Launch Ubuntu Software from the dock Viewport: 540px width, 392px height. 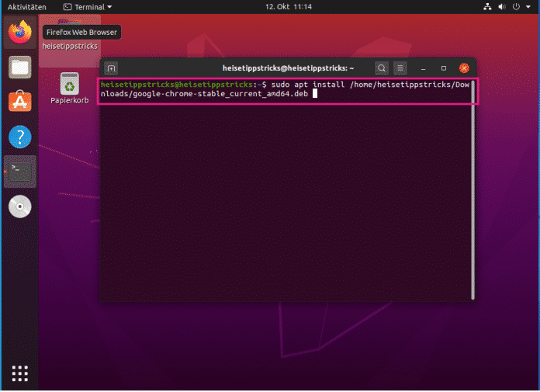point(20,102)
